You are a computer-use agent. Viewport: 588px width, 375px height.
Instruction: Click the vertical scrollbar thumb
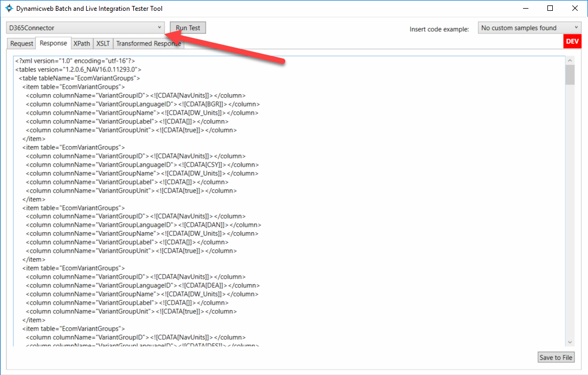[x=570, y=75]
